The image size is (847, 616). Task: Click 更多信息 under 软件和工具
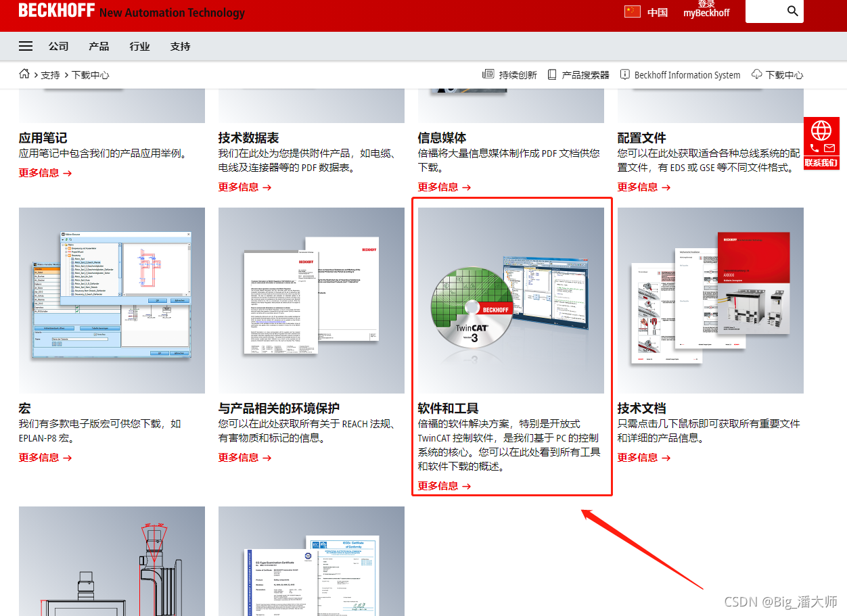pyautogui.click(x=444, y=486)
